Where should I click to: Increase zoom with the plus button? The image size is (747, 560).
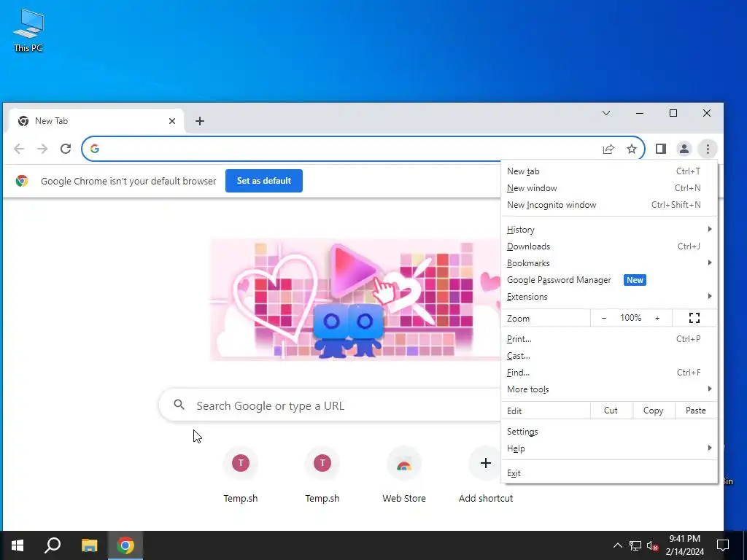(x=657, y=318)
